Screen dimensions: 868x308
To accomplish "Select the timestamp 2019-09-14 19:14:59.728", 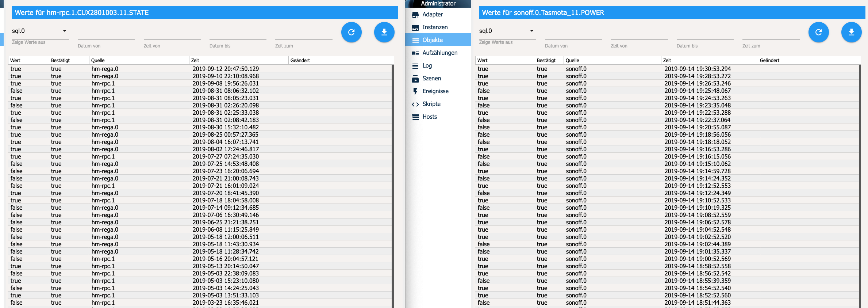I will click(698, 171).
